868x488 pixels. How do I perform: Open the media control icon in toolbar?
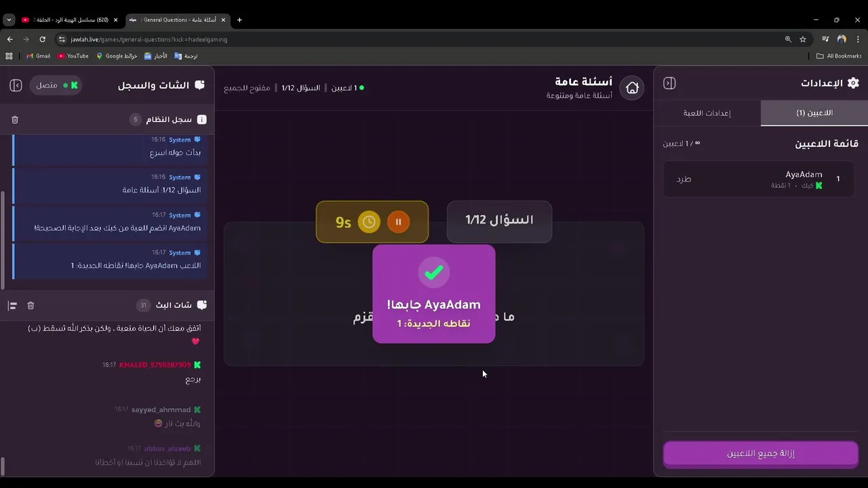(825, 39)
